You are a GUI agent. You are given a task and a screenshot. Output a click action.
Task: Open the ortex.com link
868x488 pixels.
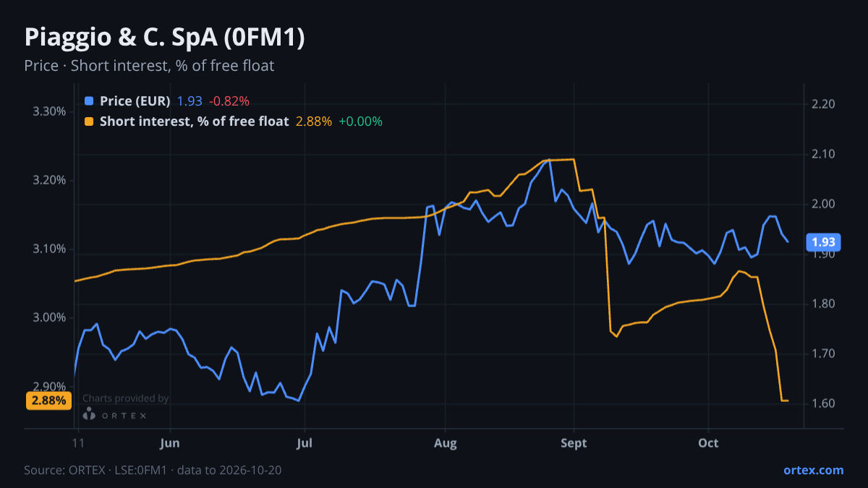pyautogui.click(x=813, y=470)
